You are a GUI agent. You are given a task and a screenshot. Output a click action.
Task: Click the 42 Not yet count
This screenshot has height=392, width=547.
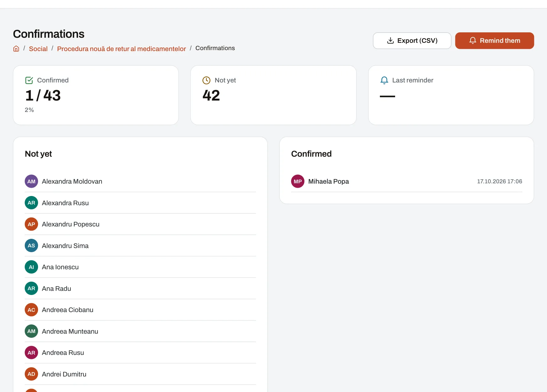pyautogui.click(x=211, y=95)
